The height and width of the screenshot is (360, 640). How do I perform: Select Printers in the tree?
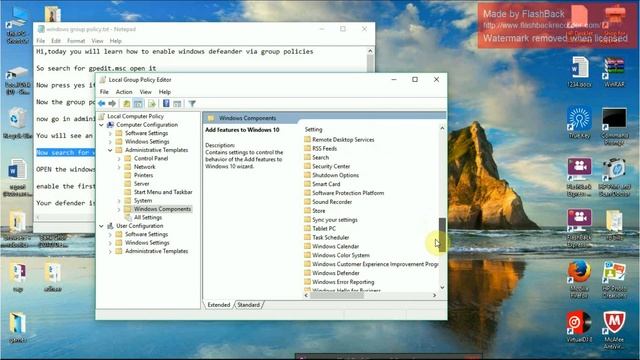143,175
